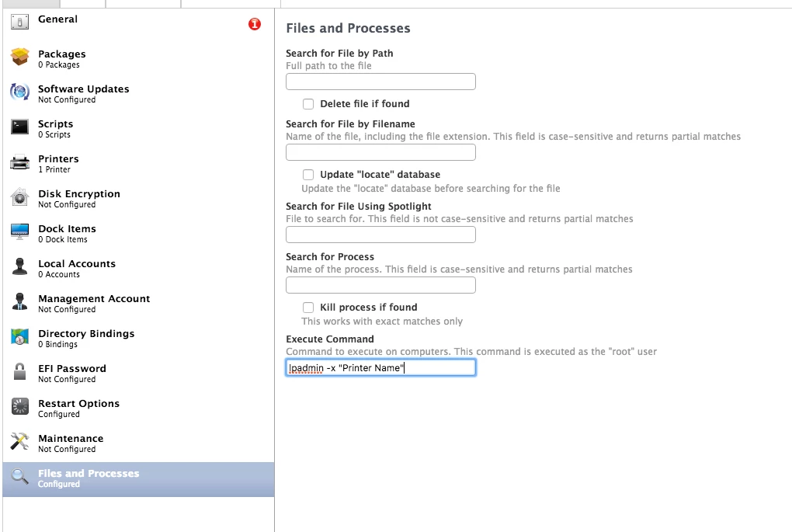Click the "Execute Command" label
Image resolution: width=792 pixels, height=532 pixels.
coord(330,339)
